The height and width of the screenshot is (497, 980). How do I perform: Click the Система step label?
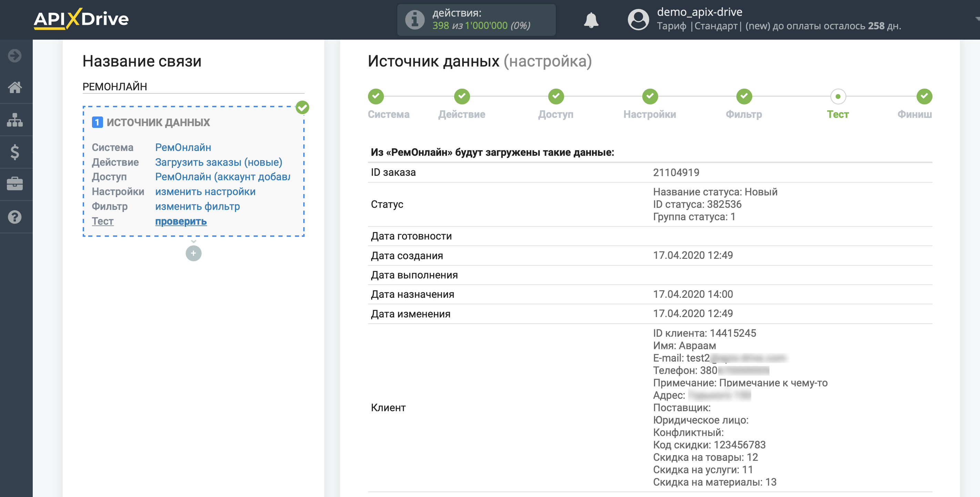pyautogui.click(x=388, y=114)
